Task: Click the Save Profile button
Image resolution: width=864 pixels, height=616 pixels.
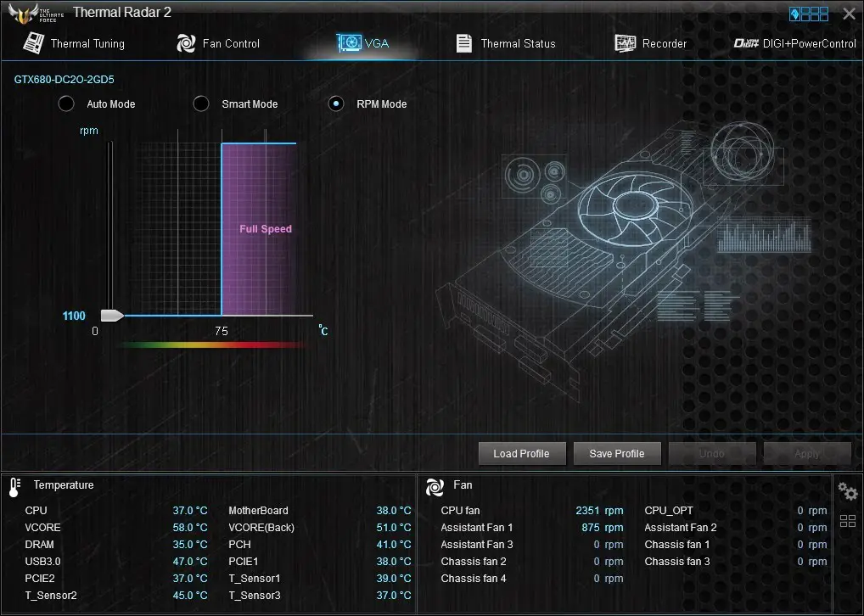Action: (617, 453)
